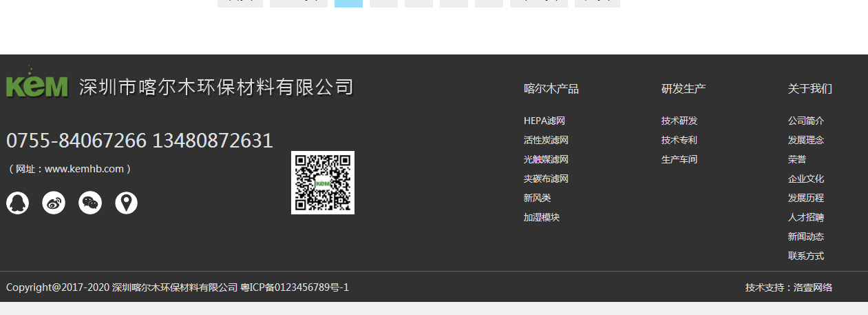The width and height of the screenshot is (868, 315).
Task: Click the QQ penguin icon
Action: tap(18, 203)
